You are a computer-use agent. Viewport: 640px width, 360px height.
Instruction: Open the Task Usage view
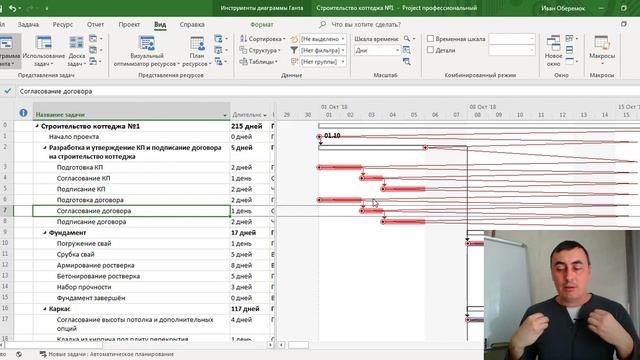point(44,51)
